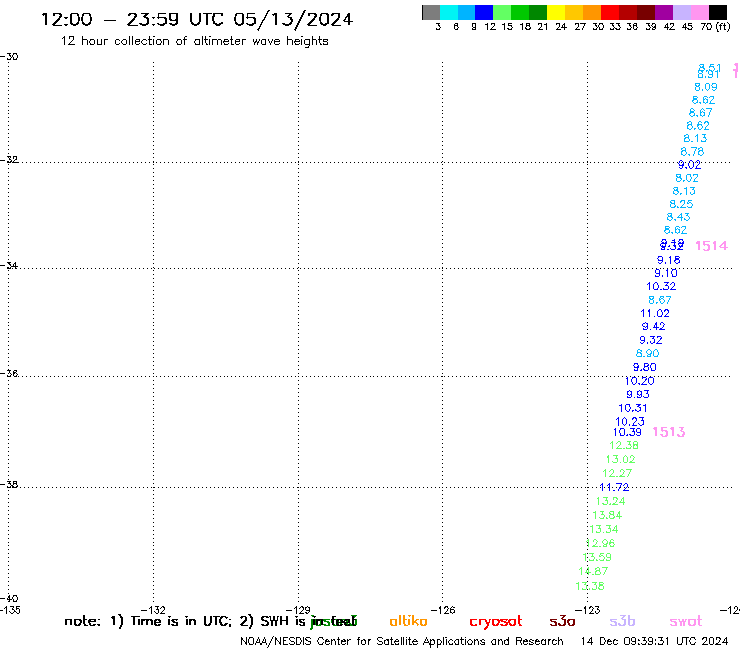Click the wave height value 8.02
The image size is (740, 650).
[x=687, y=178]
